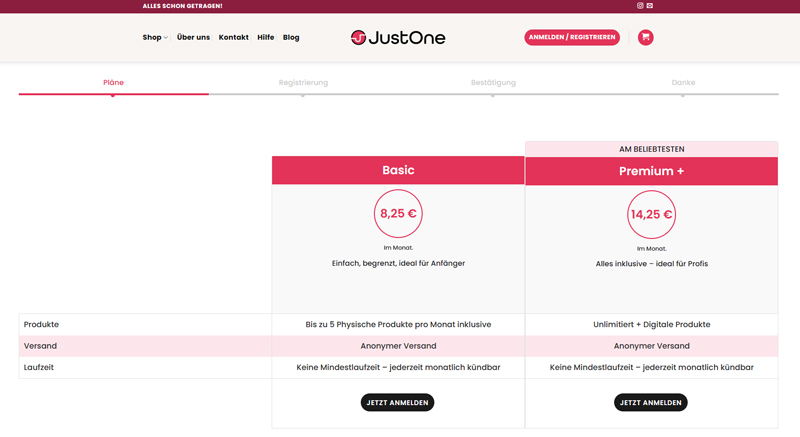The image size is (800, 437).
Task: Click 'Keine Mindestlaufzeit' in Basic column
Action: (398, 367)
